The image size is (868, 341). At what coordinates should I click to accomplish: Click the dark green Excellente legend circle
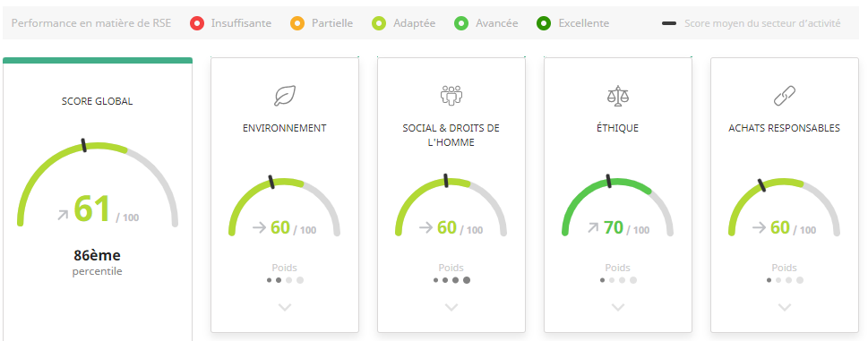pos(544,23)
